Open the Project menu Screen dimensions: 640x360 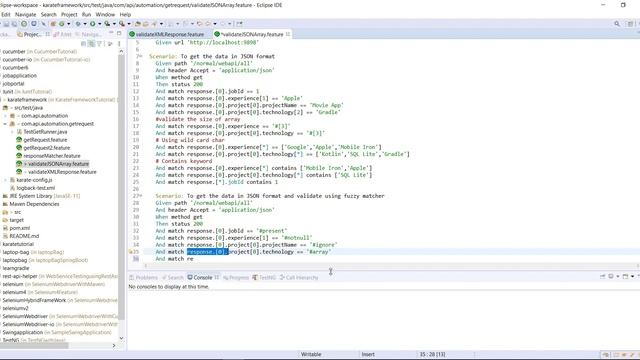[x=69, y=14]
